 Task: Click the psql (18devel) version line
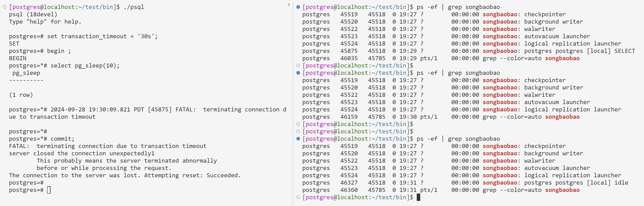(33, 14)
